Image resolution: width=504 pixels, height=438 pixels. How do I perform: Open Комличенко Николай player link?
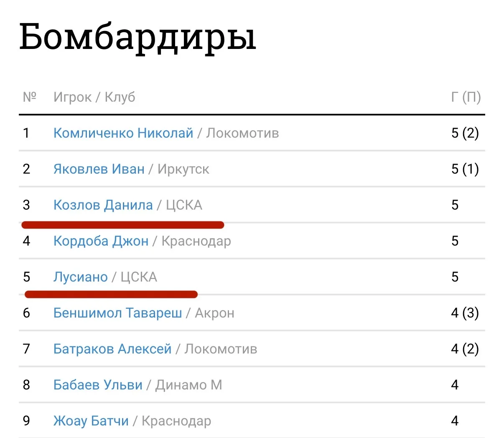coord(123,133)
